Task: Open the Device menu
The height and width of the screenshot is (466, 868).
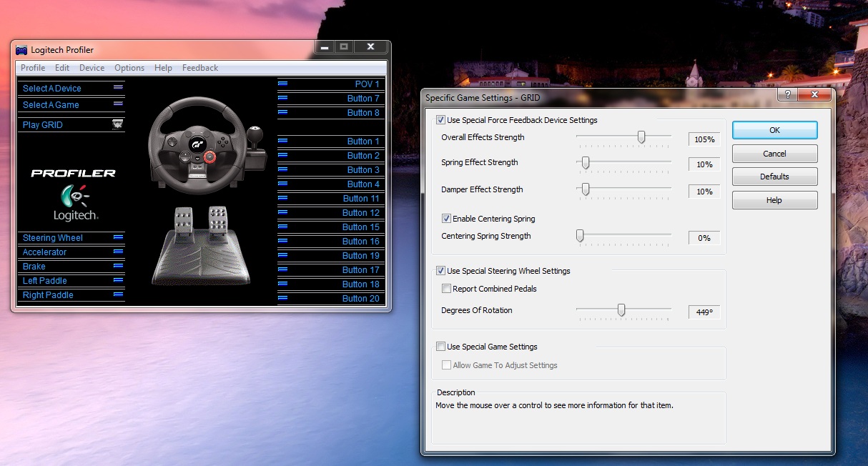Action: click(x=92, y=68)
